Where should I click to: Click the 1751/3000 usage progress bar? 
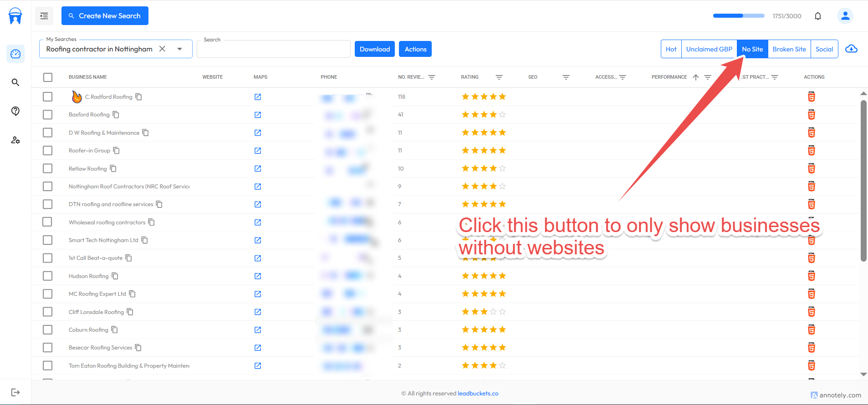(x=739, y=16)
